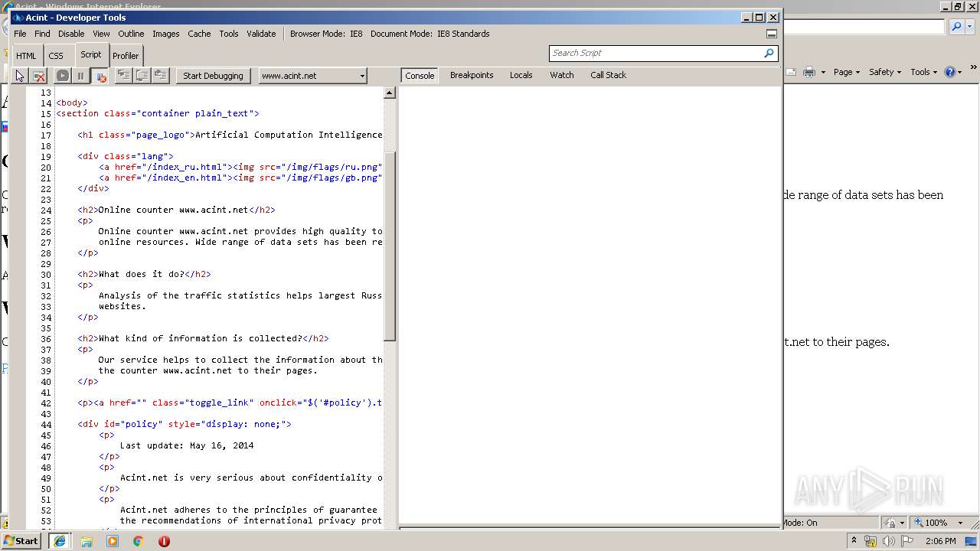980x551 pixels.
Task: Open the IE Safety menu dropdown
Action: tap(885, 72)
